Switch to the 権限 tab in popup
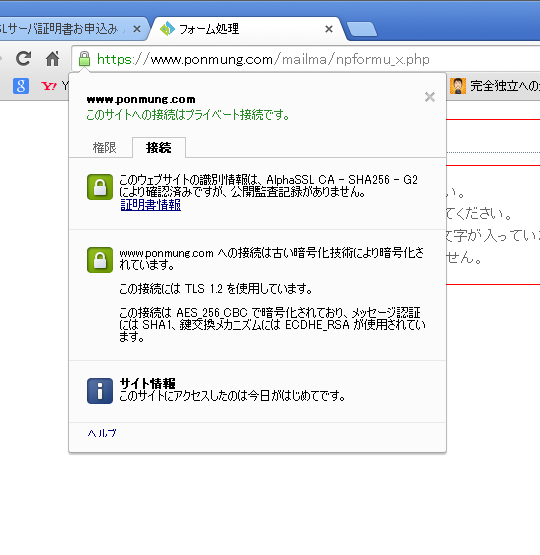 pyautogui.click(x=104, y=148)
